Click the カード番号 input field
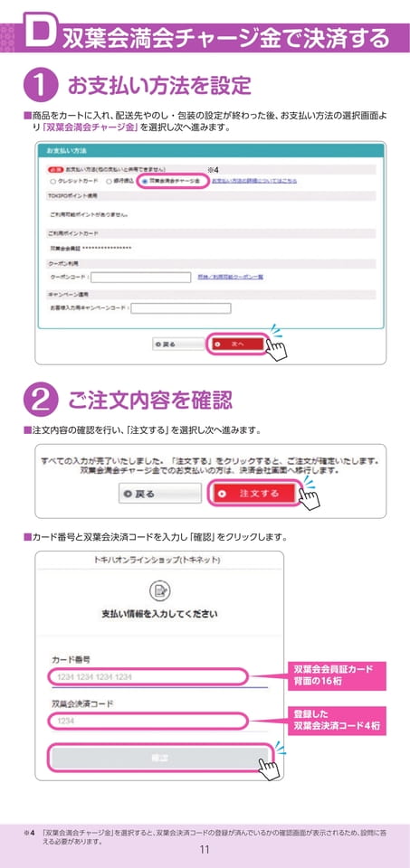Image resolution: width=410 pixels, height=868 pixels. point(148,677)
